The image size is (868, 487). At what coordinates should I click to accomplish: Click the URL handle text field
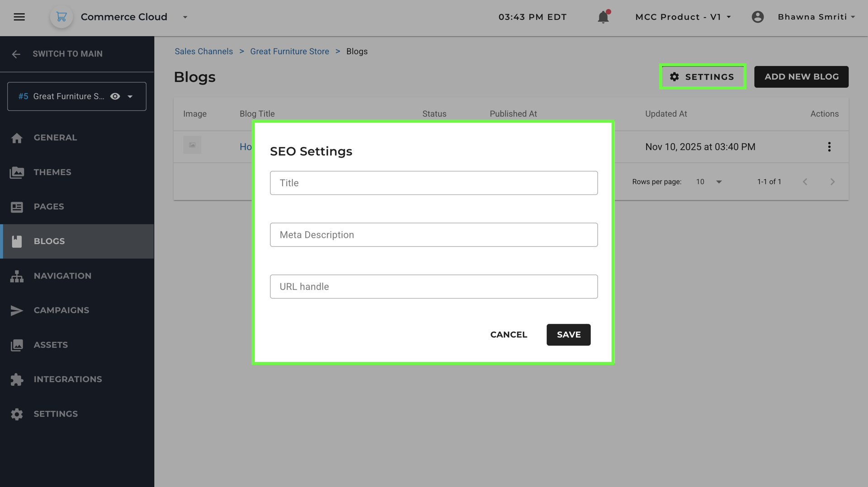(434, 287)
